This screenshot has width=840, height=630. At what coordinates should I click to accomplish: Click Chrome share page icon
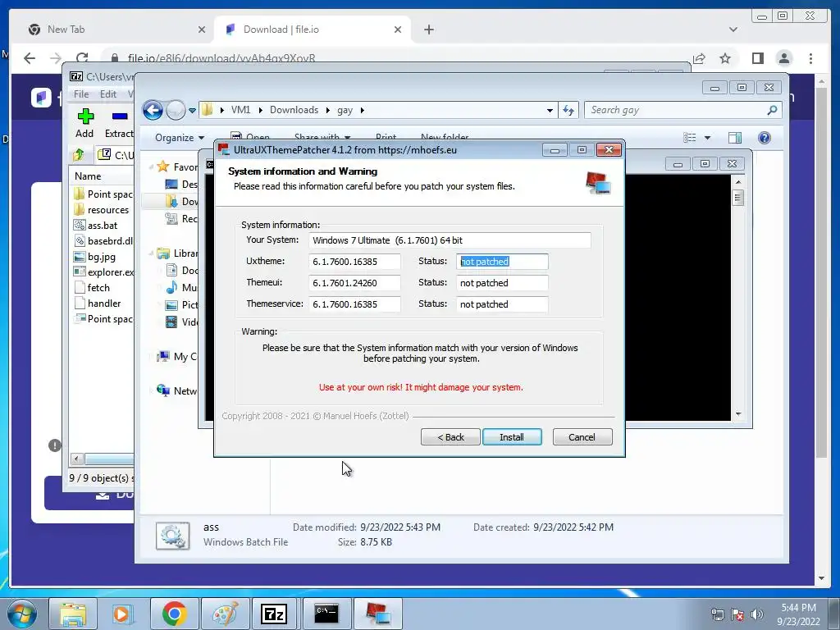(x=699, y=58)
